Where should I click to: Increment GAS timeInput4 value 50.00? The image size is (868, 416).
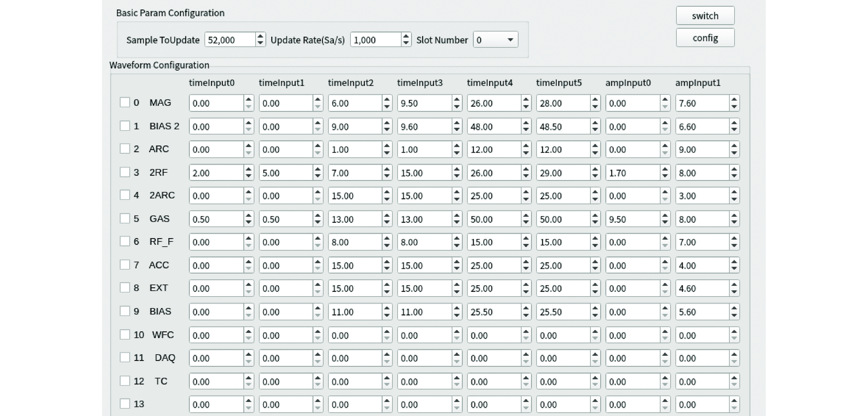click(526, 216)
